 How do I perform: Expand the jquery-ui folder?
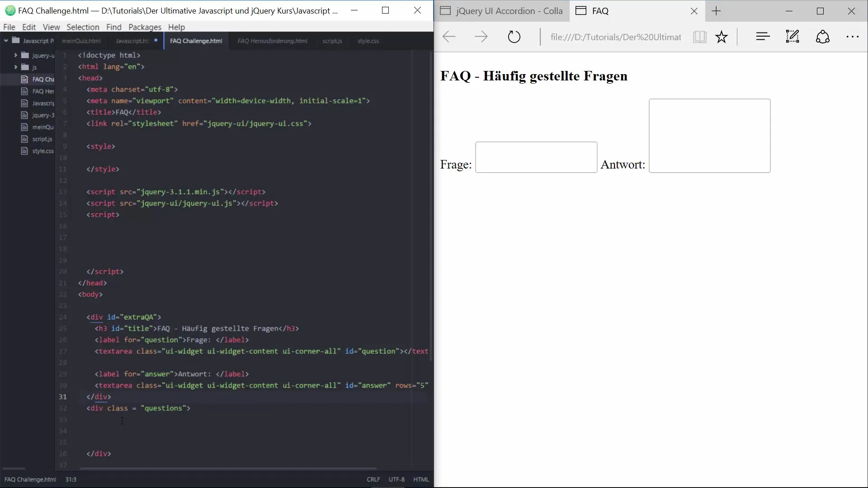pos(15,55)
